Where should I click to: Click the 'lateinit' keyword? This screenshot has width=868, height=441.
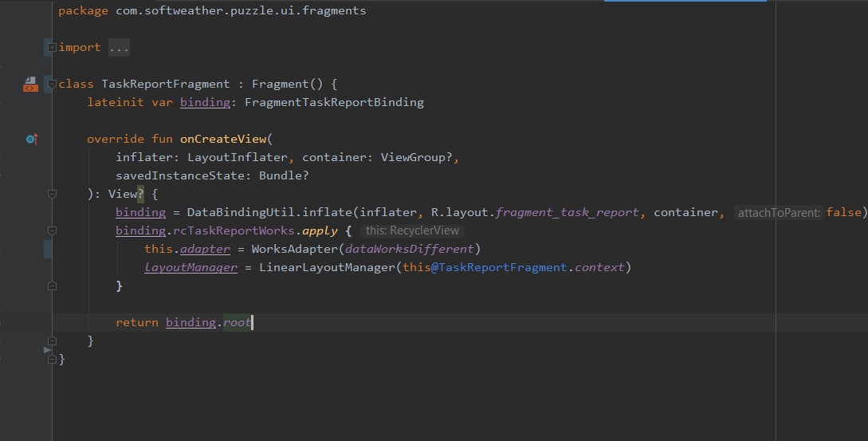tap(115, 103)
